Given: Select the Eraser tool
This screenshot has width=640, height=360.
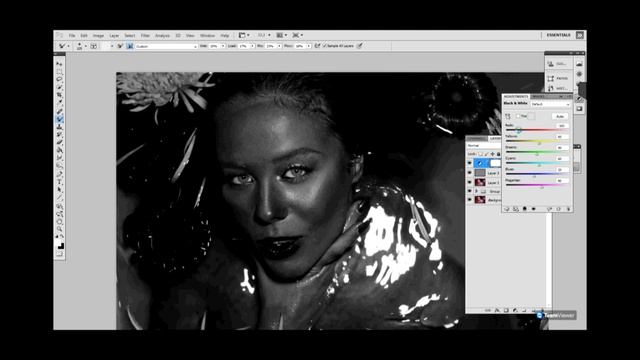Looking at the screenshot, I should point(60,142).
